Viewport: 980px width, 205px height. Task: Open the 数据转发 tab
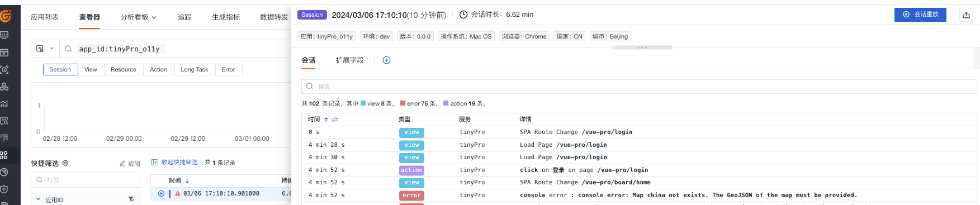(x=274, y=17)
